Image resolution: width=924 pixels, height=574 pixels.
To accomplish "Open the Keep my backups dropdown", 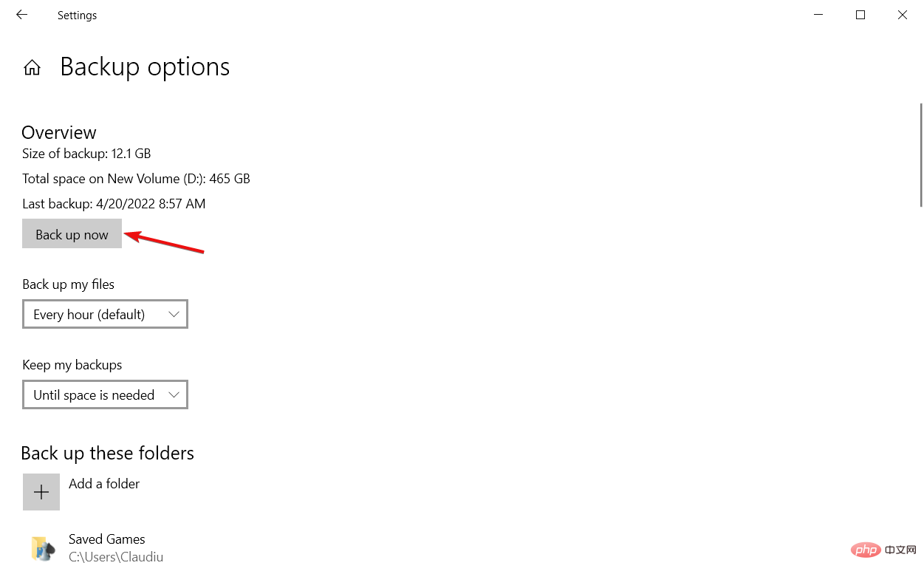I will [105, 394].
